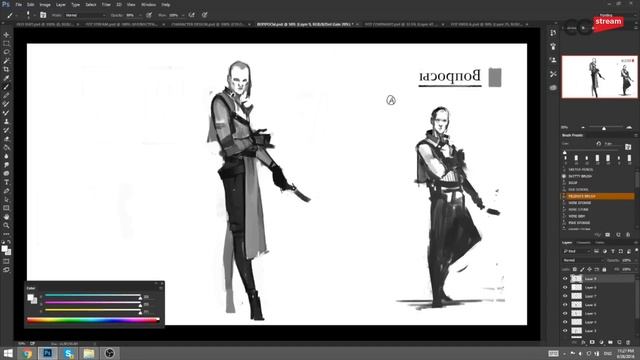Image resolution: width=640 pixels, height=360 pixels.
Task: Open the Layers panel Opacity arrow
Action: [635, 260]
